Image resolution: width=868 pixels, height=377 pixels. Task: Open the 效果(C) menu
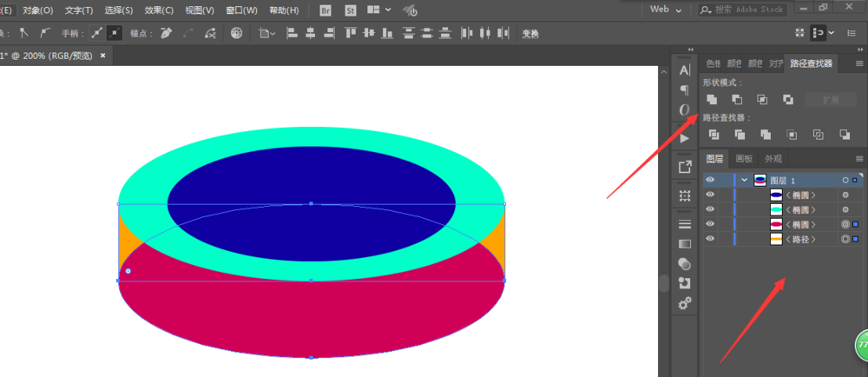coord(159,10)
